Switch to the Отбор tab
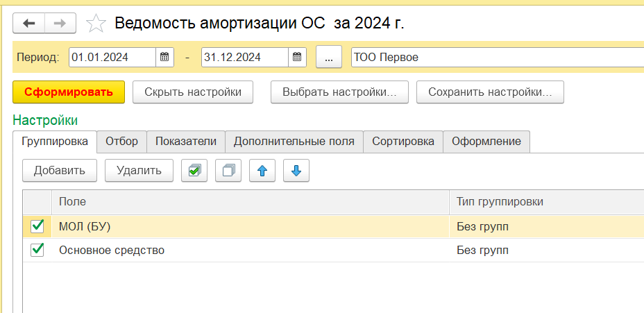Image resolution: width=644 pixels, height=313 pixels. (121, 142)
